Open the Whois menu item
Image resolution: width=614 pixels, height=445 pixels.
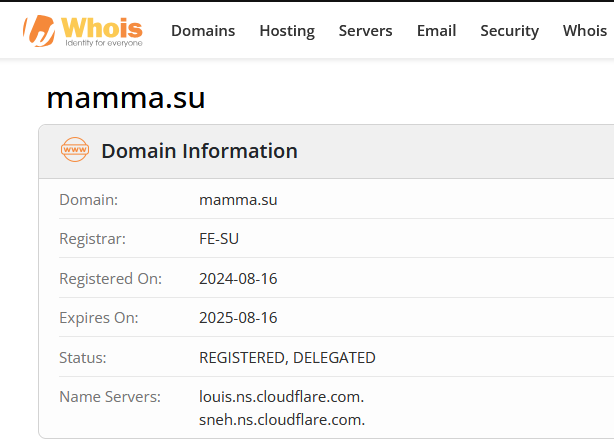click(x=585, y=31)
